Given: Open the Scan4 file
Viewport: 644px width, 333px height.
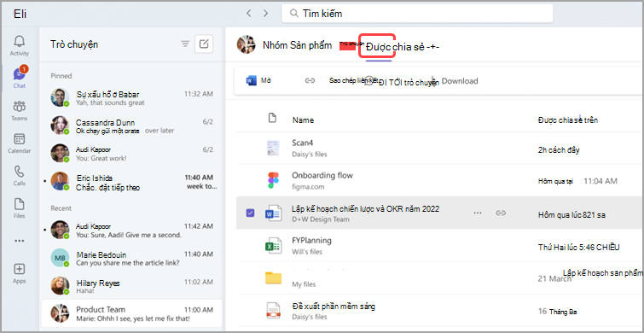Looking at the screenshot, I should (303, 143).
